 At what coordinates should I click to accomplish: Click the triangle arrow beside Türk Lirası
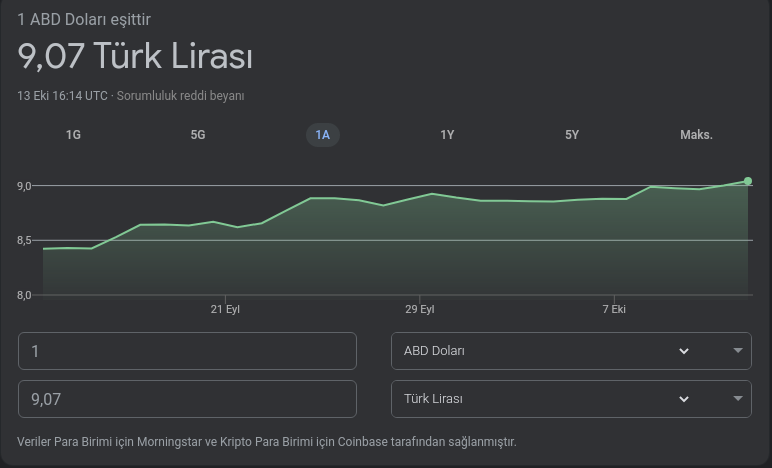(x=738, y=399)
